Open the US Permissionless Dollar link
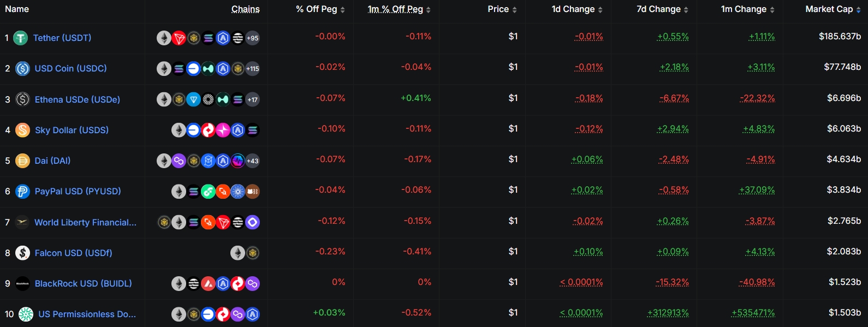The image size is (868, 327). [x=87, y=314]
